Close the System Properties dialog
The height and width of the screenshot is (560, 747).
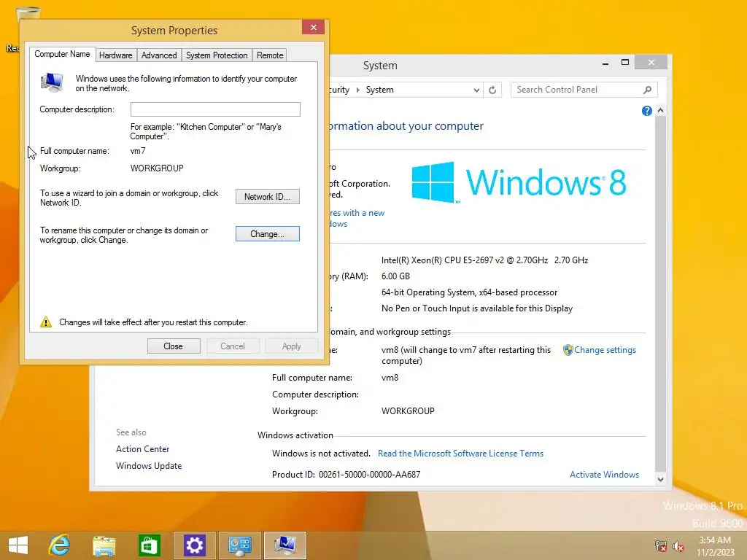pos(314,27)
